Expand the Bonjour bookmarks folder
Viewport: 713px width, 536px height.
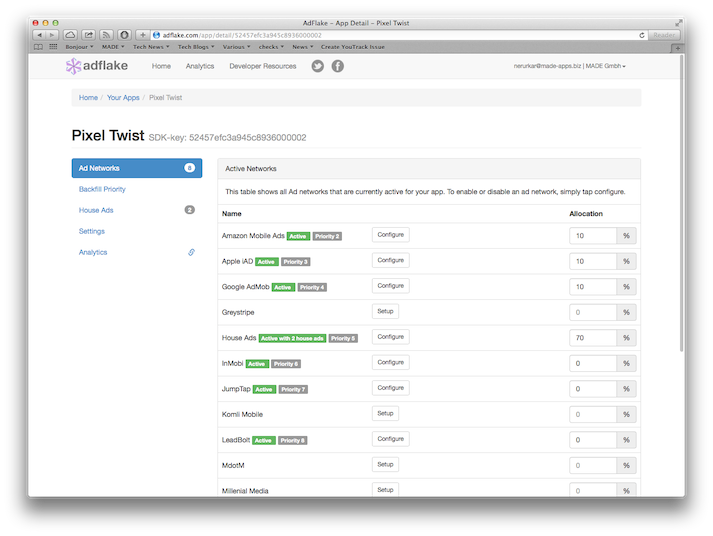point(79,47)
